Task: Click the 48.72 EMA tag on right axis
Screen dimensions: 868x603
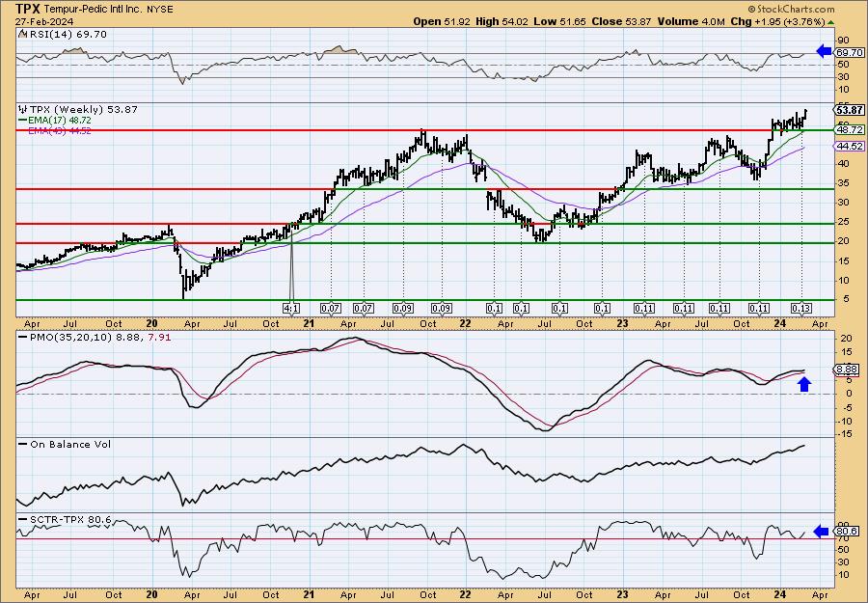Action: (849, 129)
